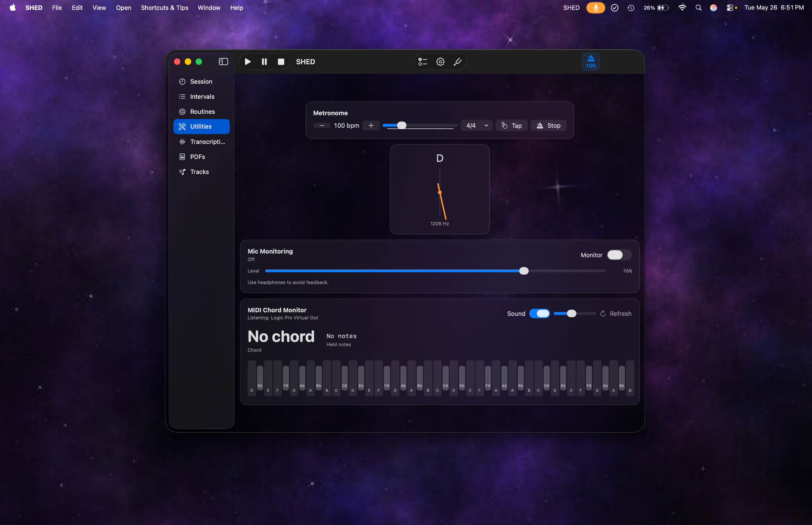
Task: Open the 4/4 time signature dropdown
Action: click(477, 125)
